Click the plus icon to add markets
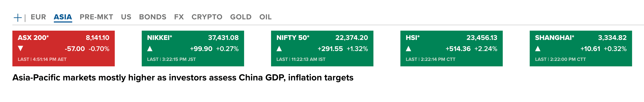This screenshot has width=644, height=102. 17,18
